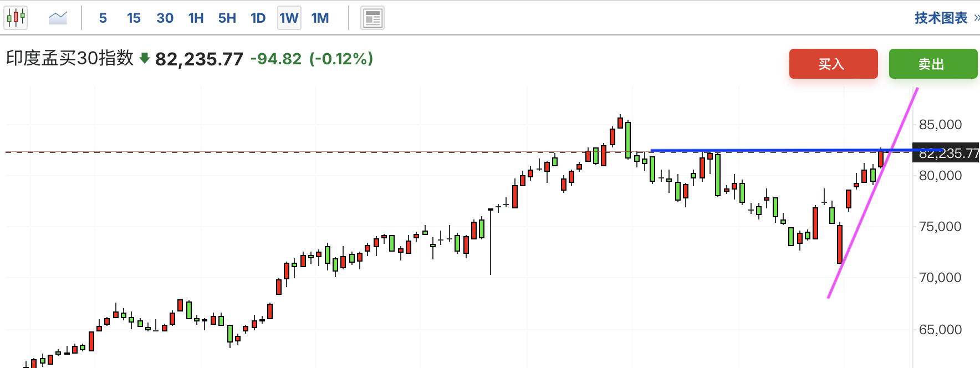This screenshot has height=368, width=980.
Task: Click the 80,000 price axis label
Action: [x=940, y=176]
